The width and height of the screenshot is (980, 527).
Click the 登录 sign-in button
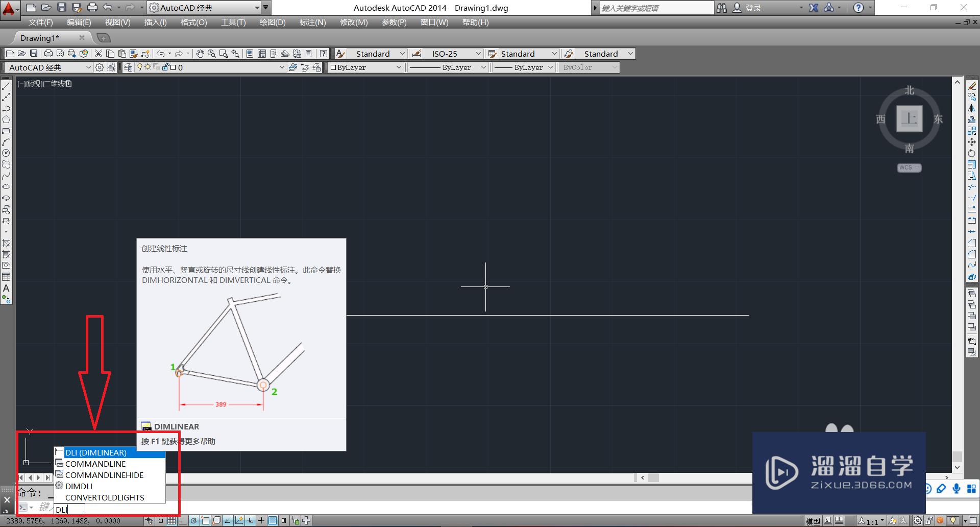click(x=753, y=8)
